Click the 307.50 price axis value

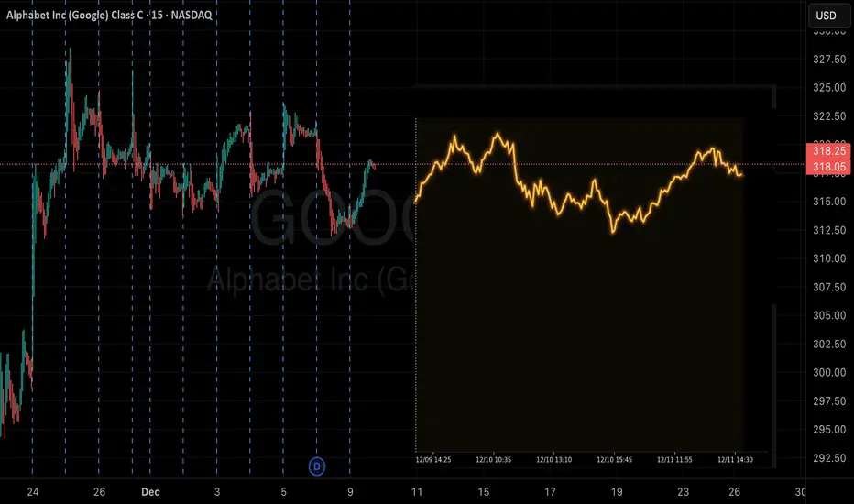[829, 287]
